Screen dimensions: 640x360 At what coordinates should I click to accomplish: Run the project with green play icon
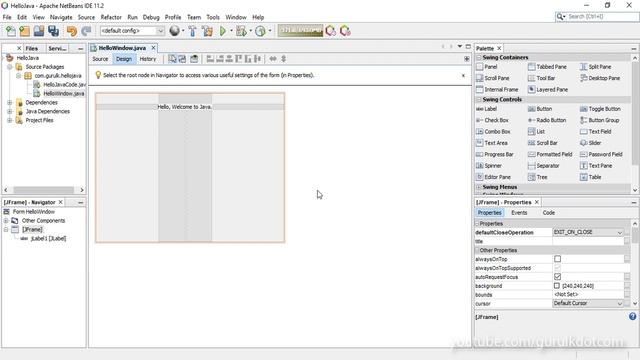point(223,31)
